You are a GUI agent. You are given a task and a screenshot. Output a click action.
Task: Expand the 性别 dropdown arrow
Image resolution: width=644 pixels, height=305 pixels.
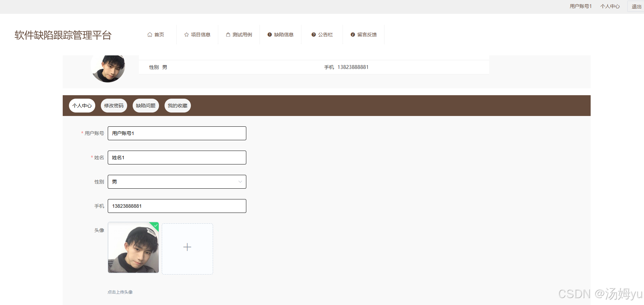[x=240, y=182]
